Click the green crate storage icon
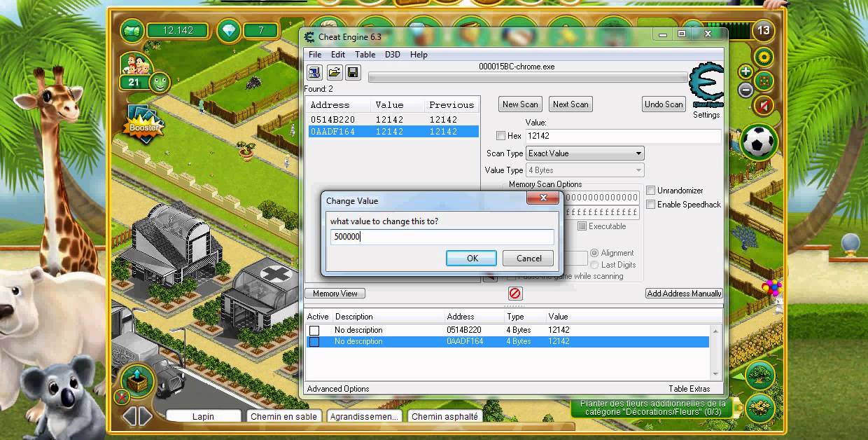 tap(137, 380)
